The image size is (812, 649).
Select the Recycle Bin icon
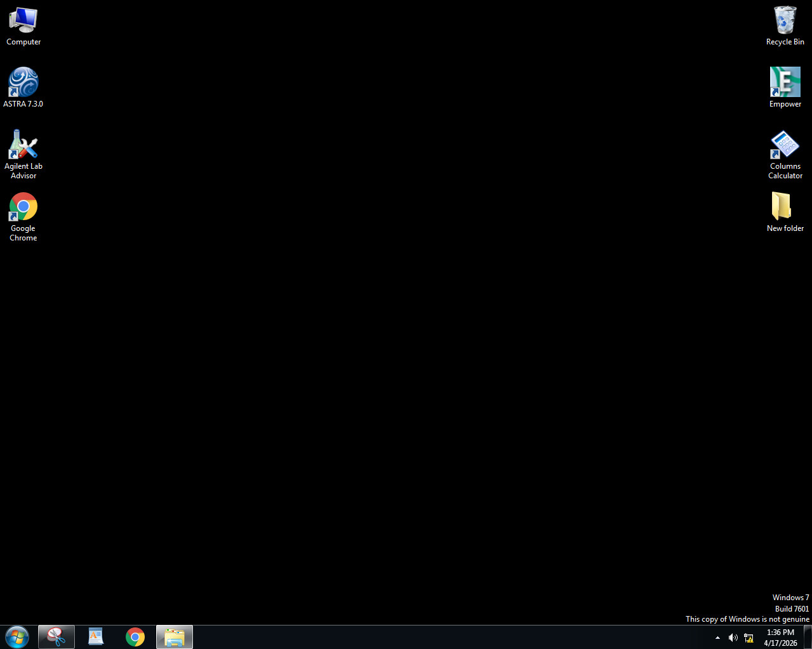(785, 26)
